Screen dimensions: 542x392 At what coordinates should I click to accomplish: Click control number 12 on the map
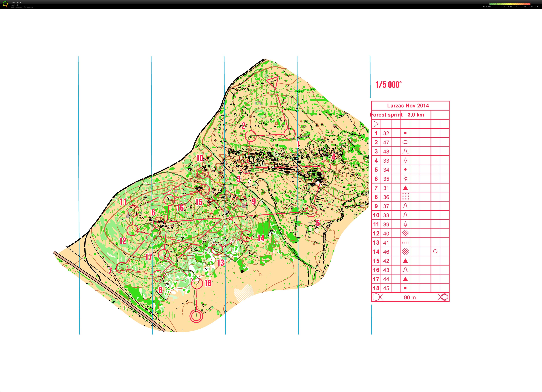click(x=123, y=240)
